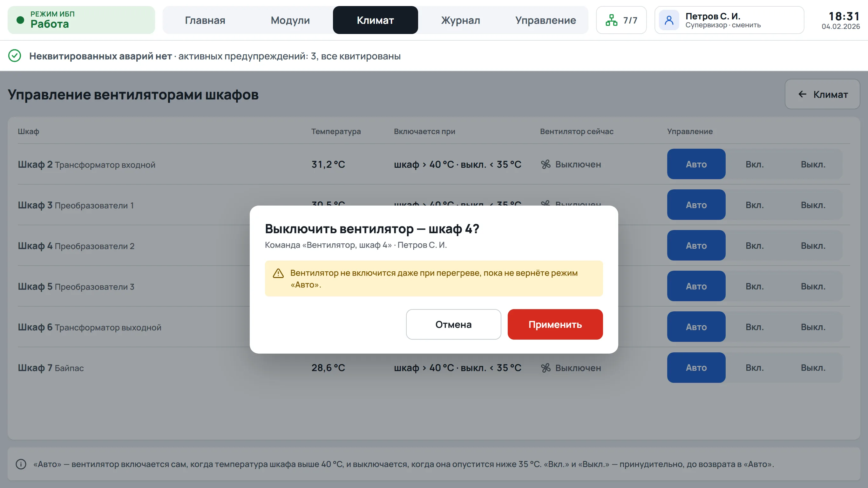Screen dimensions: 868x488
Task: Click the Режим ИБП Работа status panel
Action: (81, 20)
